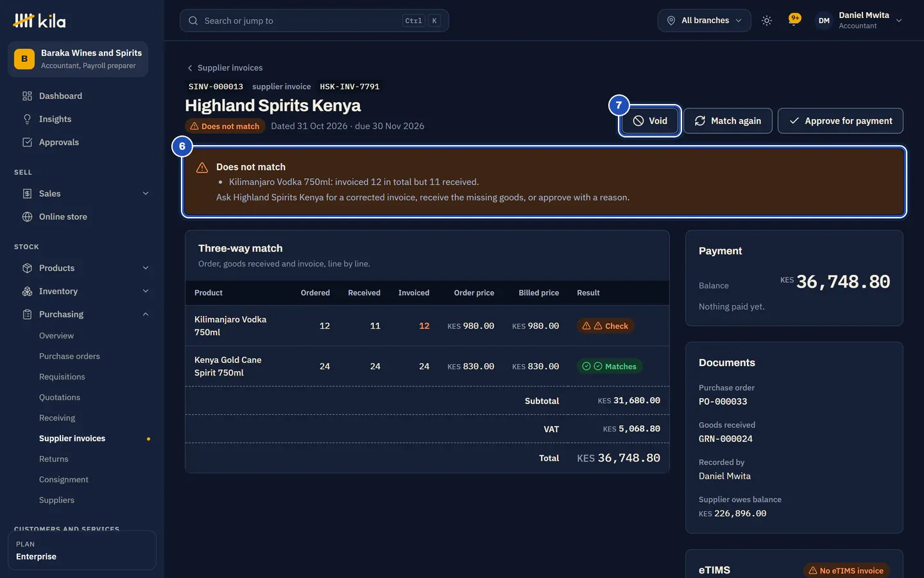
Task: Expand the Sales menu chevron
Action: click(146, 194)
